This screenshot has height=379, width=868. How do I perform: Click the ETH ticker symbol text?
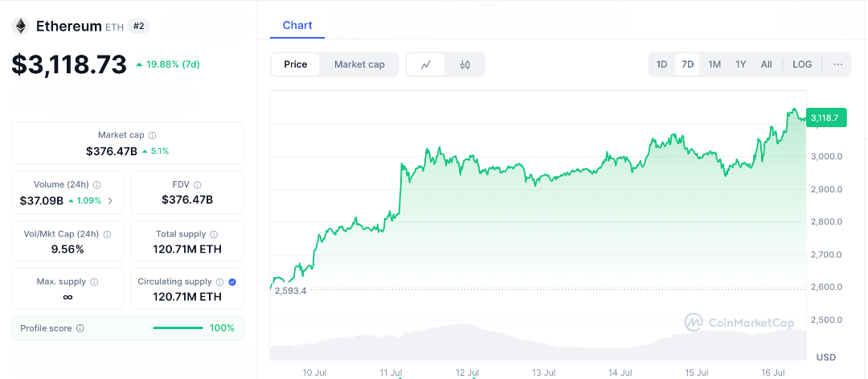pos(115,27)
